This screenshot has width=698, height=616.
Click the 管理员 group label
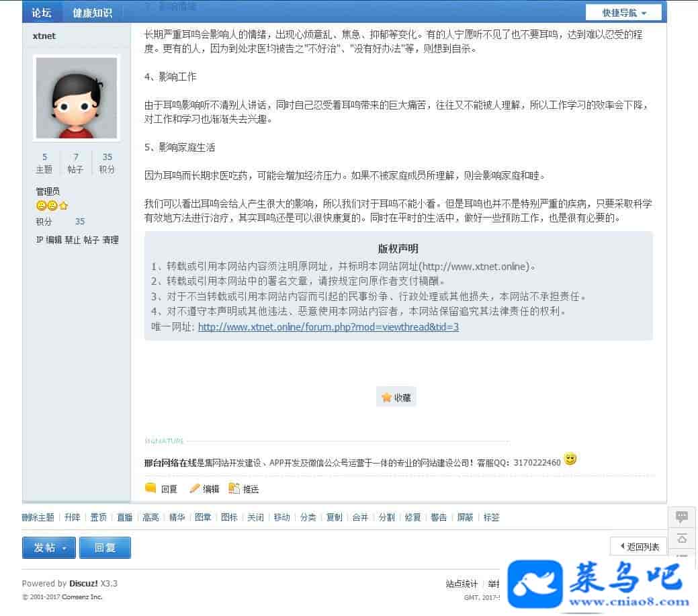pos(48,191)
